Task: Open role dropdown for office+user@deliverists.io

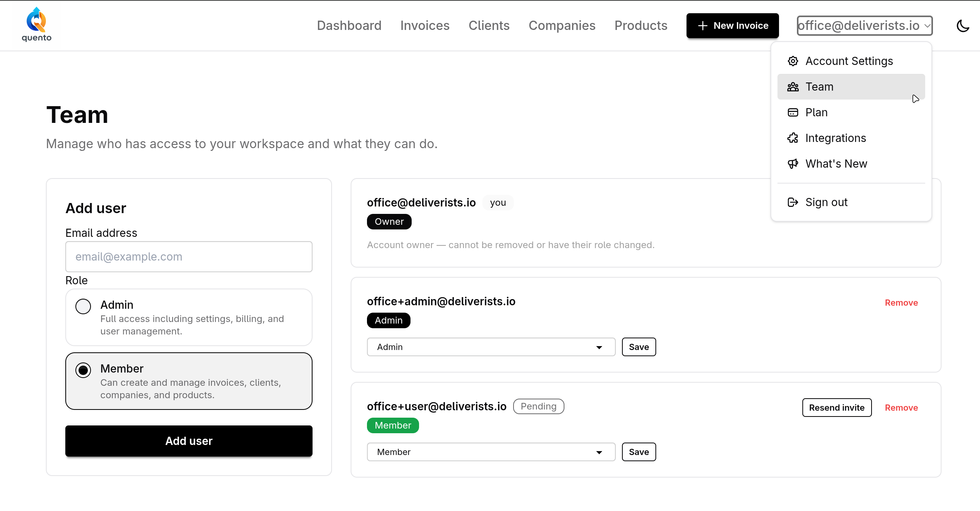Action: (491, 452)
